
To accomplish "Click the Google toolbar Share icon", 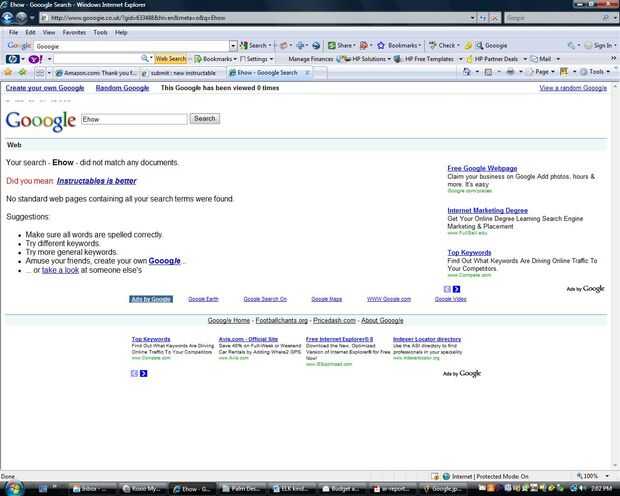I will coord(332,45).
